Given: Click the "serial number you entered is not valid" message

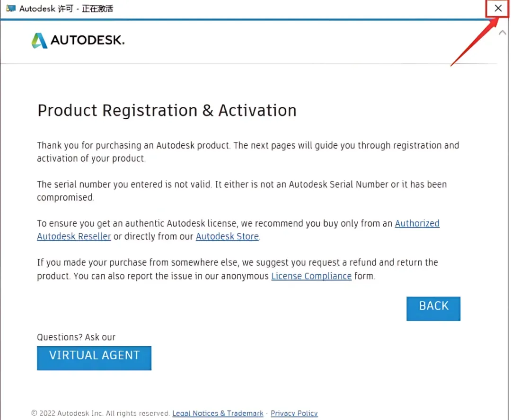Looking at the screenshot, I should tap(241, 184).
